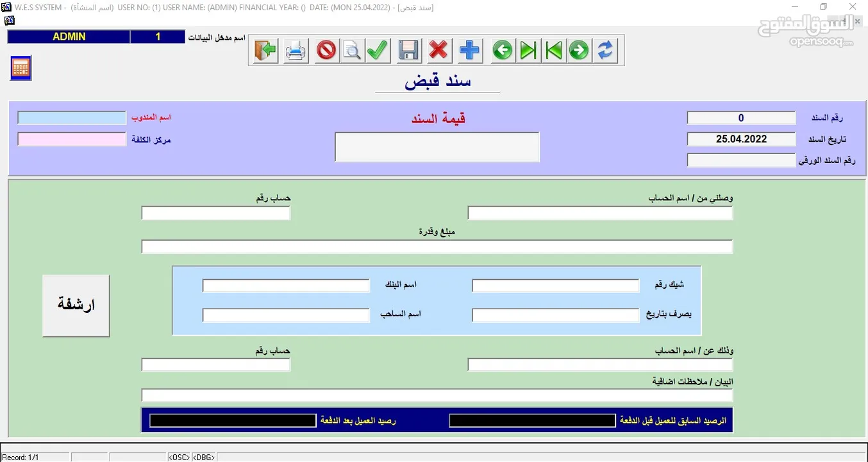Click the اسم البنك field
The height and width of the screenshot is (462, 868).
click(x=287, y=286)
